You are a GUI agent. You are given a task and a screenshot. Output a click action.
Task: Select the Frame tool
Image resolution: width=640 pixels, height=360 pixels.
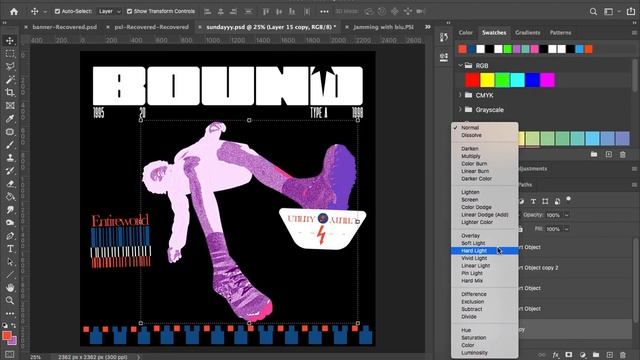(x=10, y=106)
